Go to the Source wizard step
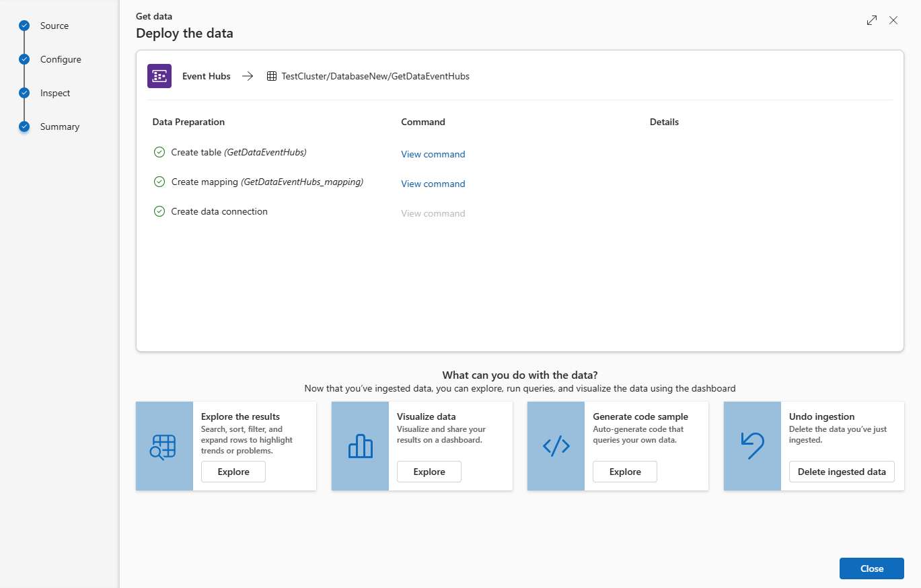 54,26
